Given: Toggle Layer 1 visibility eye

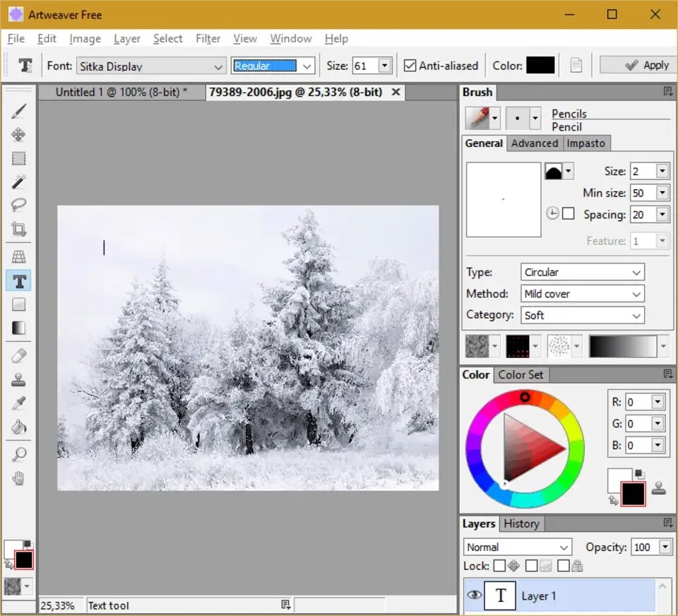Looking at the screenshot, I should point(475,596).
